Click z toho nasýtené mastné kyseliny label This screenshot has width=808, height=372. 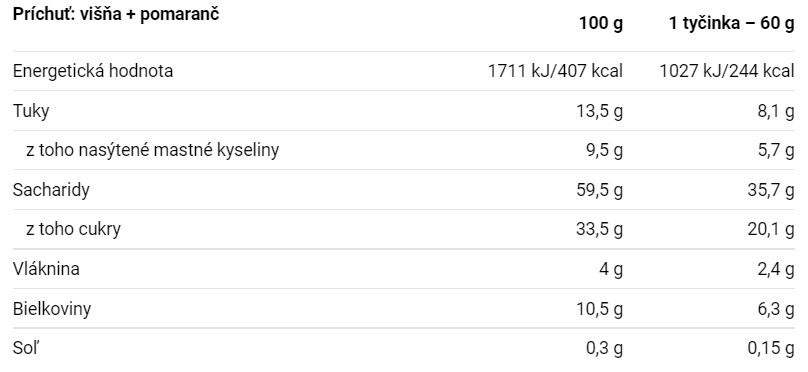point(153,150)
